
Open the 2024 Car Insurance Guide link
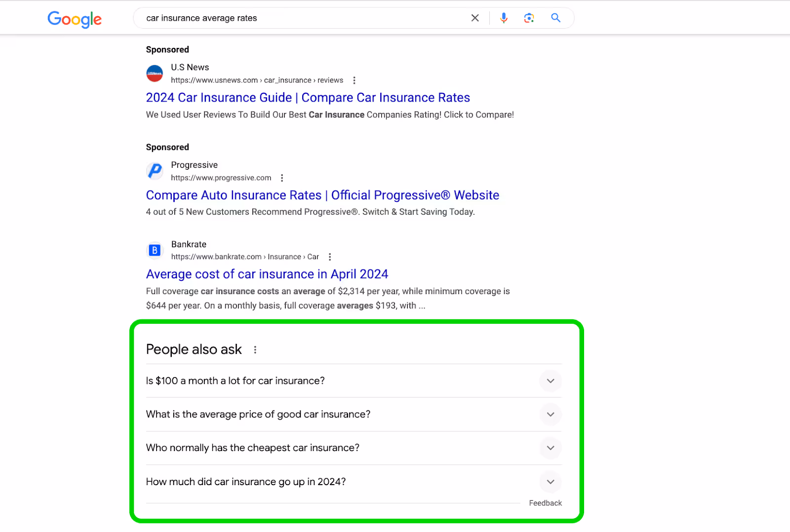click(x=308, y=98)
